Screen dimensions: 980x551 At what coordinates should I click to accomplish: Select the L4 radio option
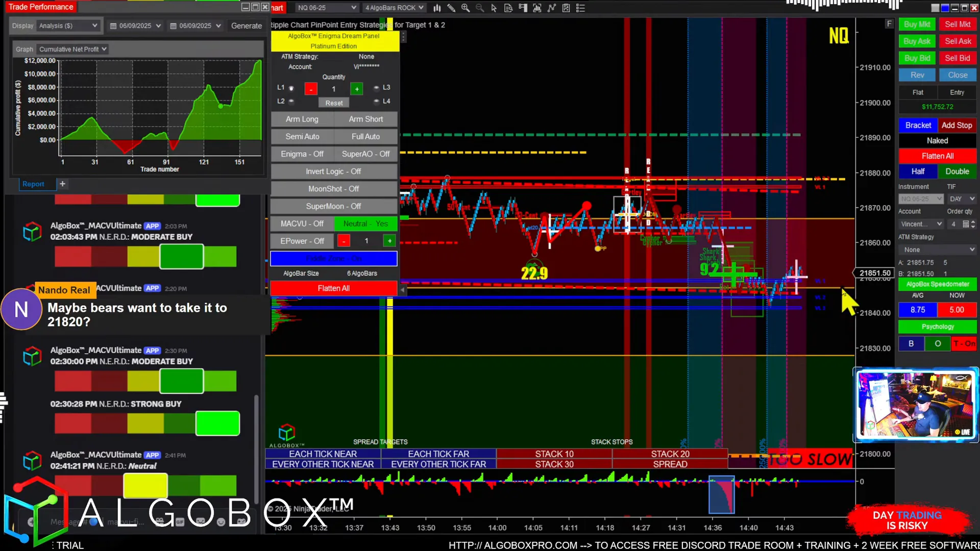pyautogui.click(x=376, y=102)
